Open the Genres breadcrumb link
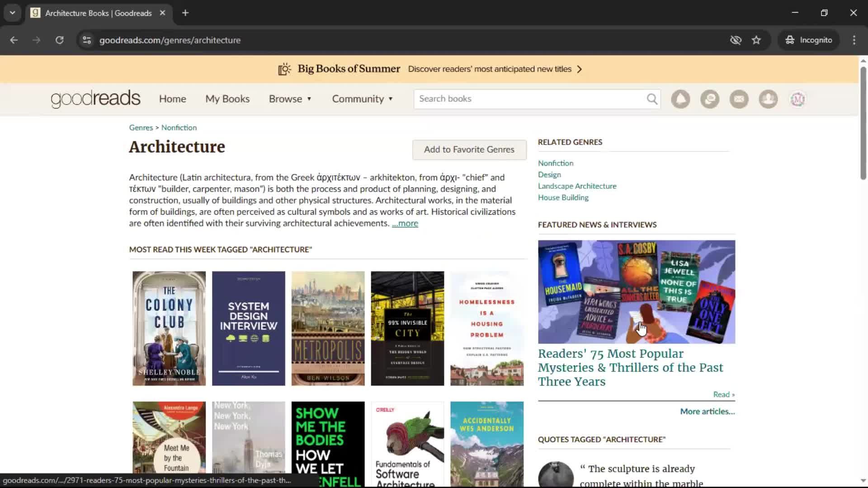 pyautogui.click(x=141, y=128)
